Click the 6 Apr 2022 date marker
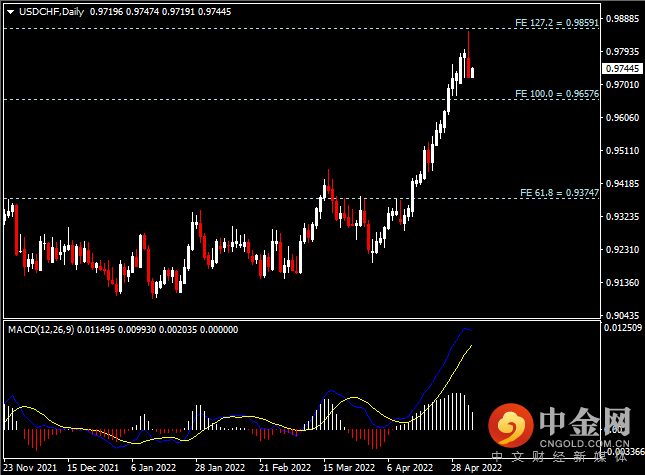 [x=410, y=468]
